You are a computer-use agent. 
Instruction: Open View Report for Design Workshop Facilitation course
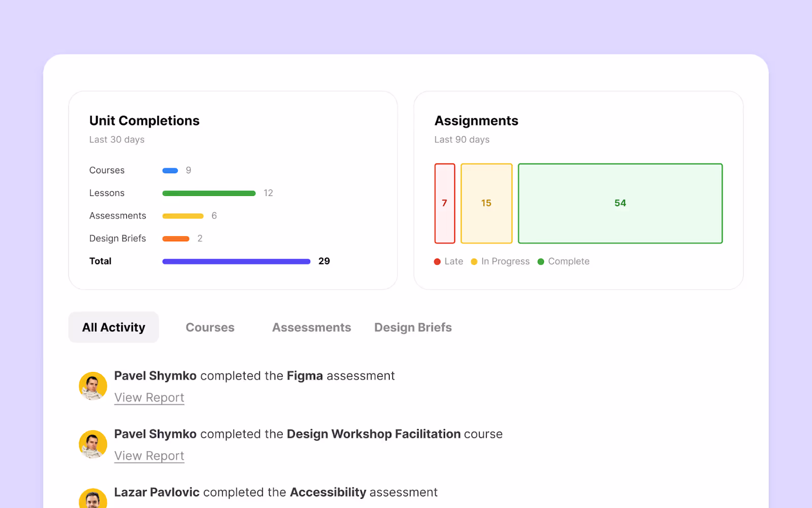149,456
